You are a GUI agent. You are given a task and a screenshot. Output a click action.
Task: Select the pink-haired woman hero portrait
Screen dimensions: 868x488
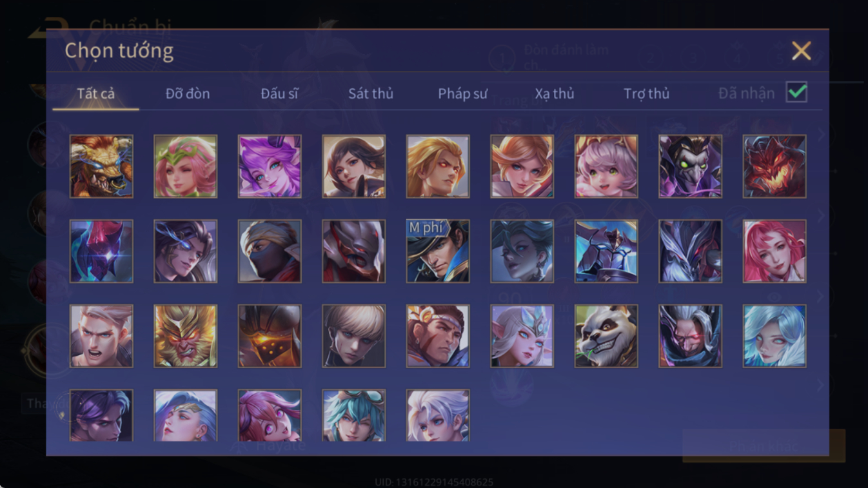(774, 251)
